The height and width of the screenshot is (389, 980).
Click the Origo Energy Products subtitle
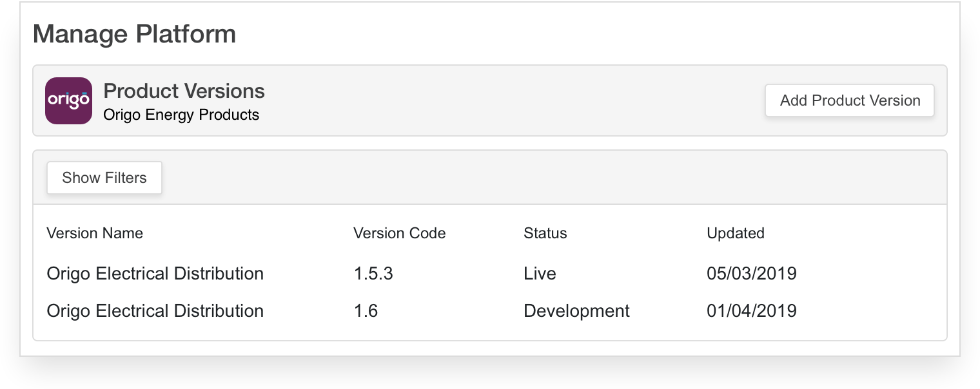(181, 115)
